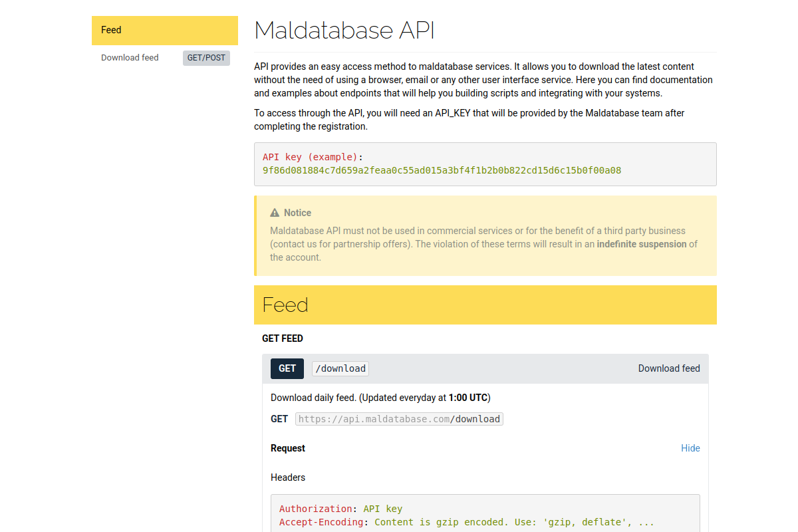Screen dimensions: 798x532
Task: Select the https://api.maldatabase.com/download URL
Action: [399, 419]
